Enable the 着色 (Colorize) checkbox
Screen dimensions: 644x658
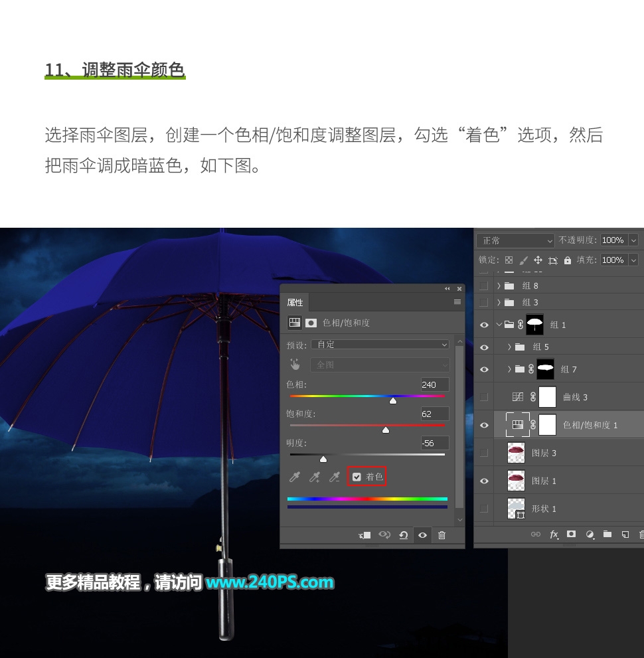[x=357, y=476]
